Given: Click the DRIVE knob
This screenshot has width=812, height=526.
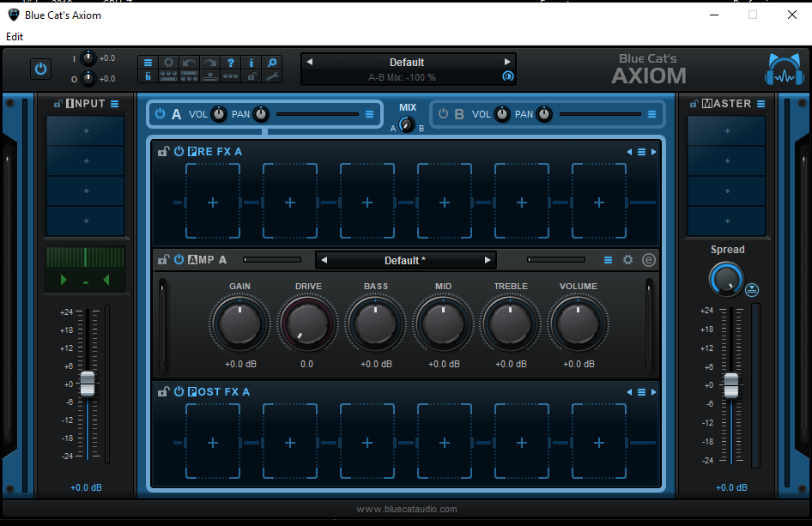Looking at the screenshot, I should coord(307,323).
